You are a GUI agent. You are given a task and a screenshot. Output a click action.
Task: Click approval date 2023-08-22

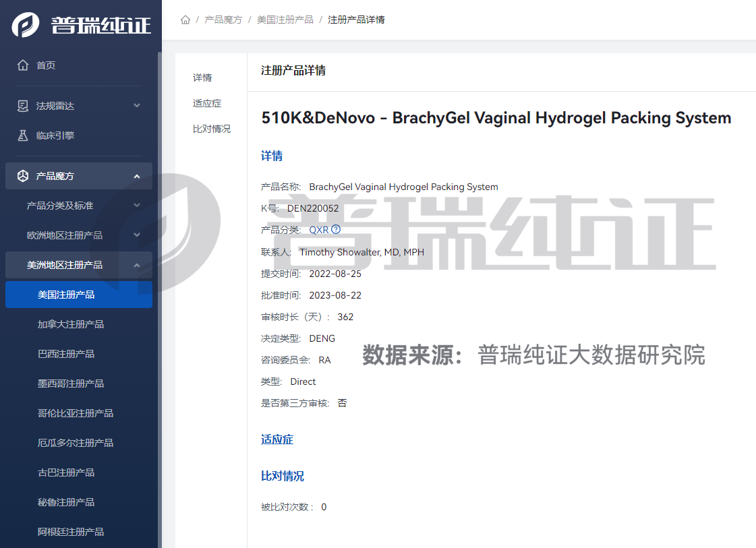(x=335, y=295)
